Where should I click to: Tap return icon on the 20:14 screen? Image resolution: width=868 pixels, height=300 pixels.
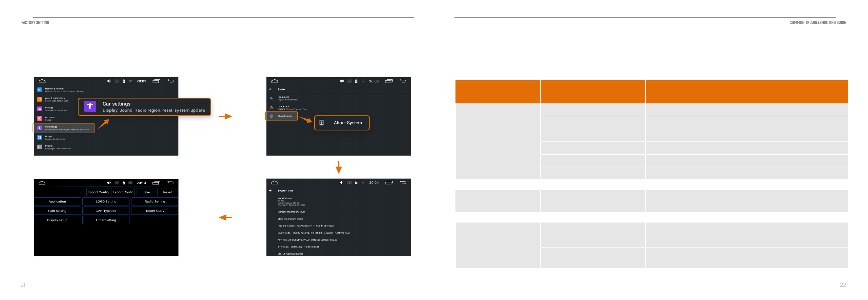coord(171,182)
